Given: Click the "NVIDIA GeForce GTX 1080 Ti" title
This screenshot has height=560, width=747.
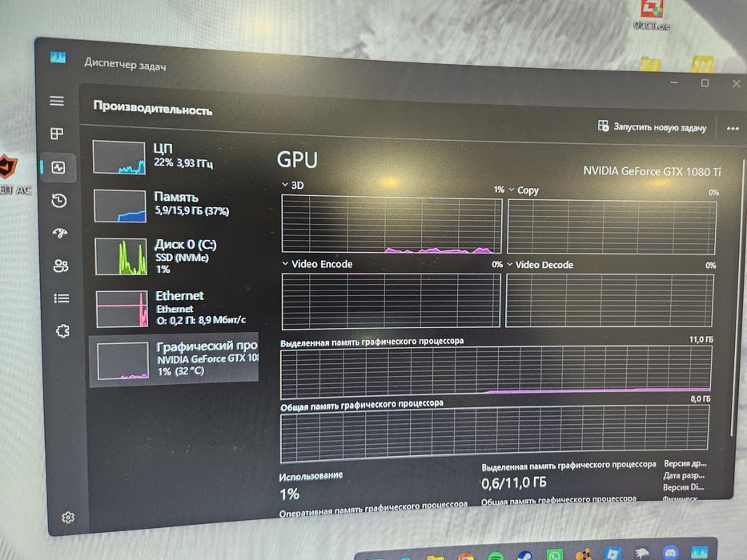Looking at the screenshot, I should click(652, 171).
